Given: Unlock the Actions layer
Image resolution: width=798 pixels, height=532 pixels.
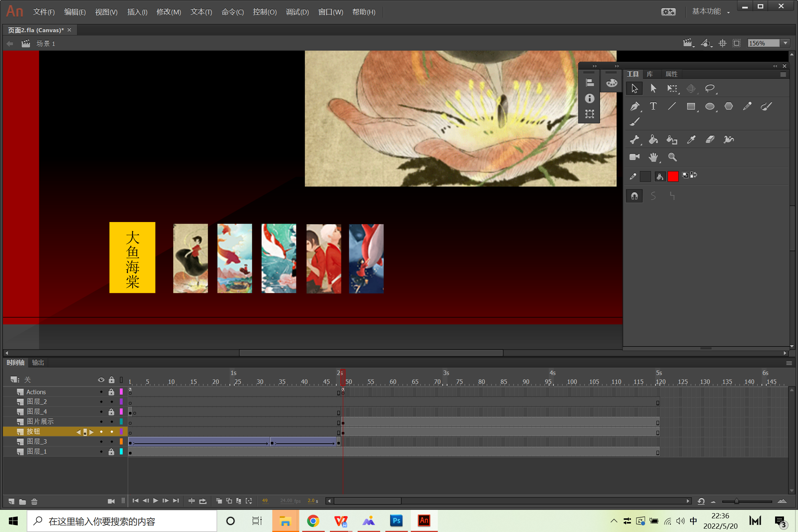Looking at the screenshot, I should tap(111, 392).
